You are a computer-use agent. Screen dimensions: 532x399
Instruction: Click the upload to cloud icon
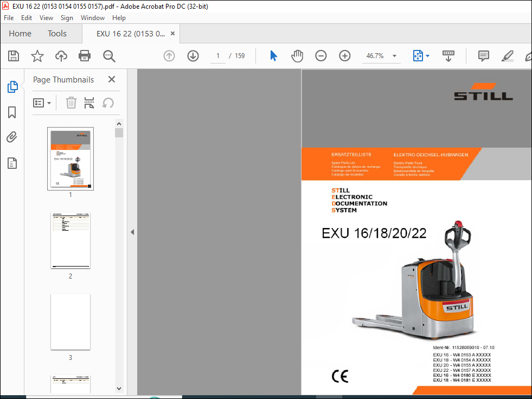[61, 56]
